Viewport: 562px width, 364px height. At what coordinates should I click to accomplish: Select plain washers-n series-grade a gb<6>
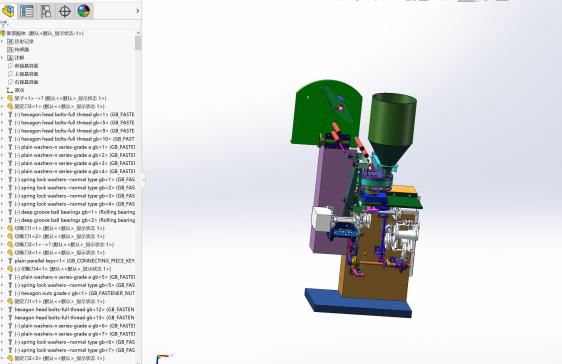[x=71, y=326]
